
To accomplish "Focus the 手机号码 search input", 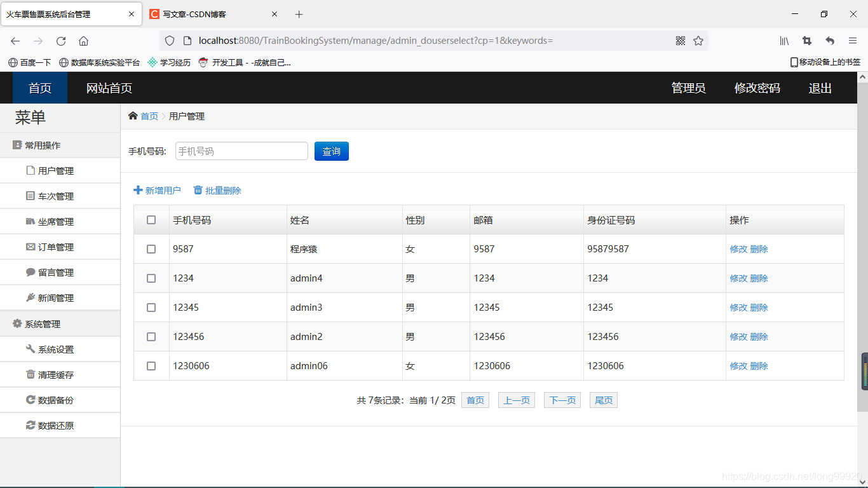I will point(241,151).
